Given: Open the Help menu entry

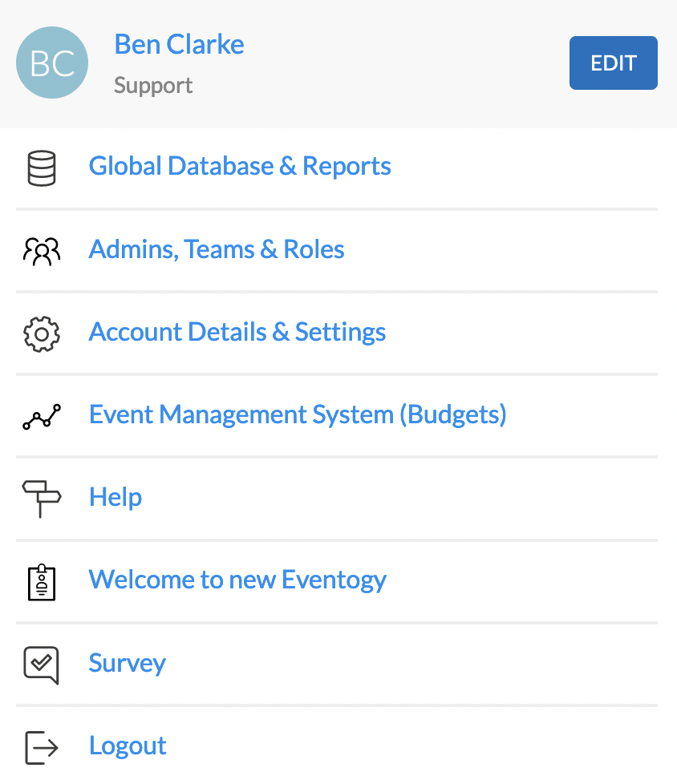Looking at the screenshot, I should coord(116,498).
